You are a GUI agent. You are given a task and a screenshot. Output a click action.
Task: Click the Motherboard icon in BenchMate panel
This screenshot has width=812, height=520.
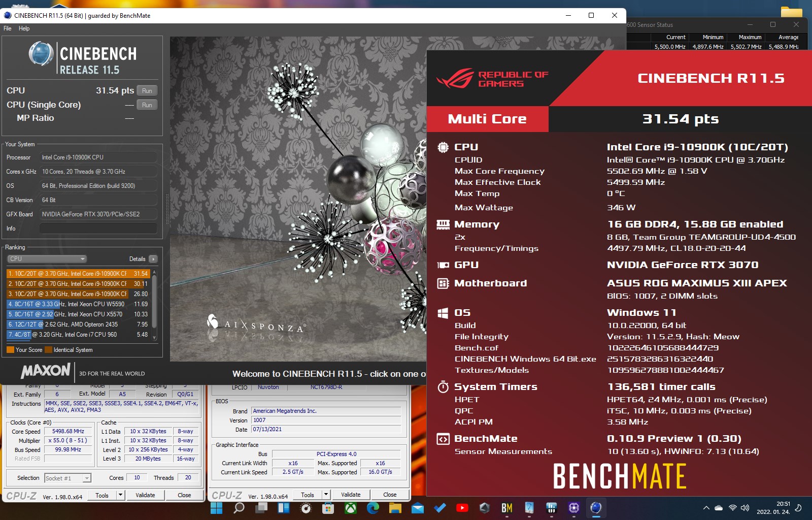443,283
